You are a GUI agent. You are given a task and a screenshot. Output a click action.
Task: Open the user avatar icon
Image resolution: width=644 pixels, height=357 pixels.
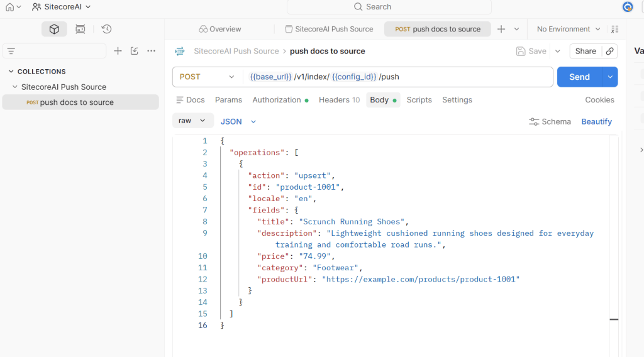point(627,7)
